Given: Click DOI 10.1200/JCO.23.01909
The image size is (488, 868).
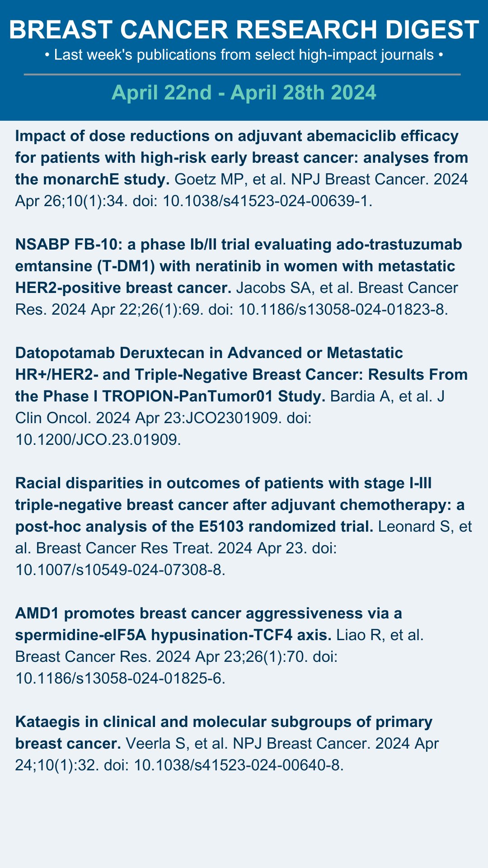Looking at the screenshot, I should pos(98,439).
